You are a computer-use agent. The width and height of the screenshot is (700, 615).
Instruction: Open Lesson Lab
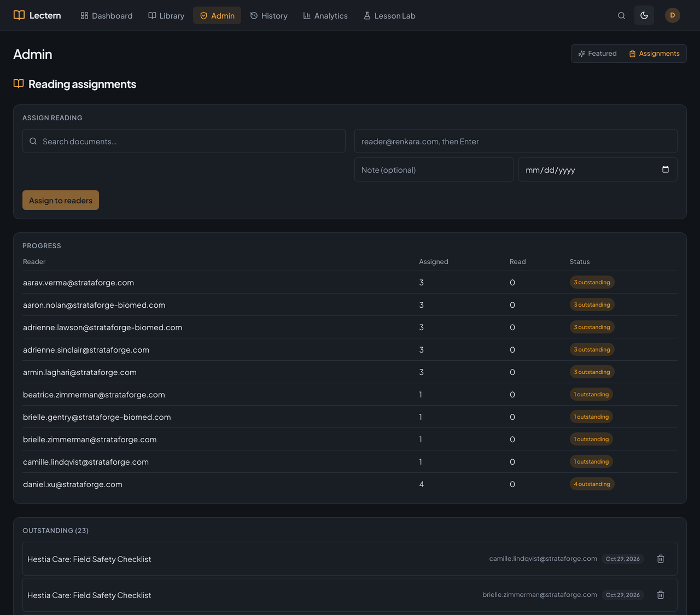point(389,15)
